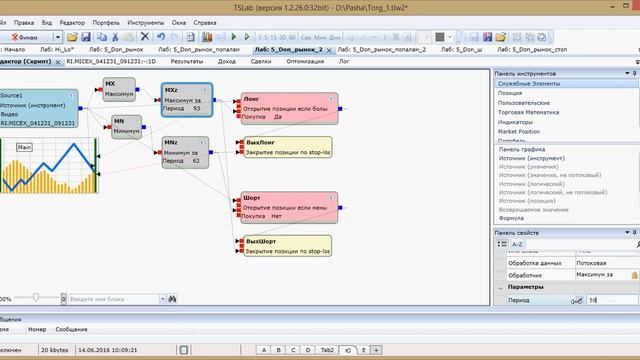Open the Справка menu
This screenshot has height=360, width=640.
tap(205, 23)
